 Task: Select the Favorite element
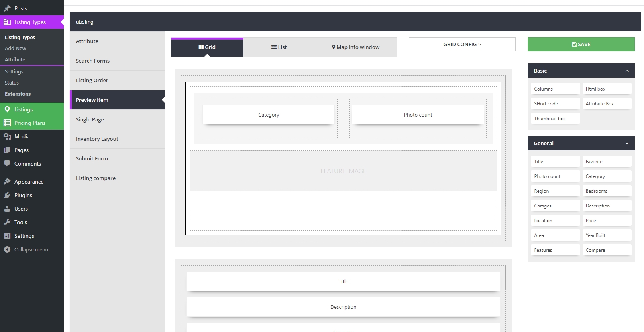click(x=607, y=162)
